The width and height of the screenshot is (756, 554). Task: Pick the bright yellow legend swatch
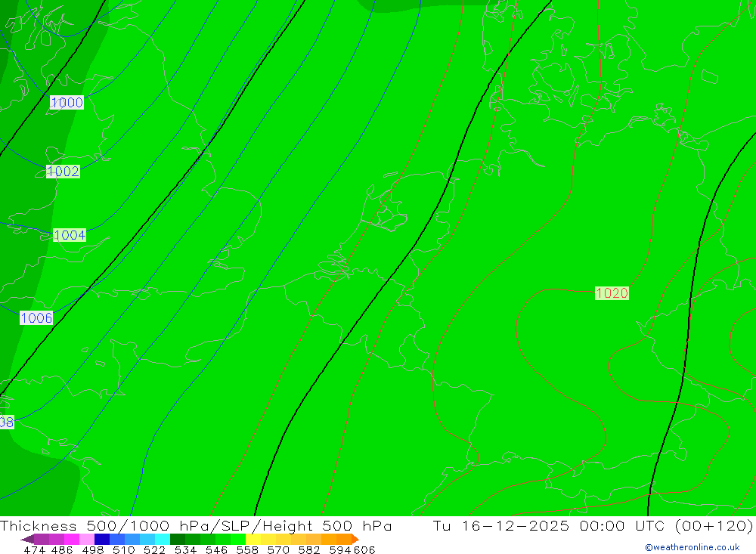click(x=253, y=539)
